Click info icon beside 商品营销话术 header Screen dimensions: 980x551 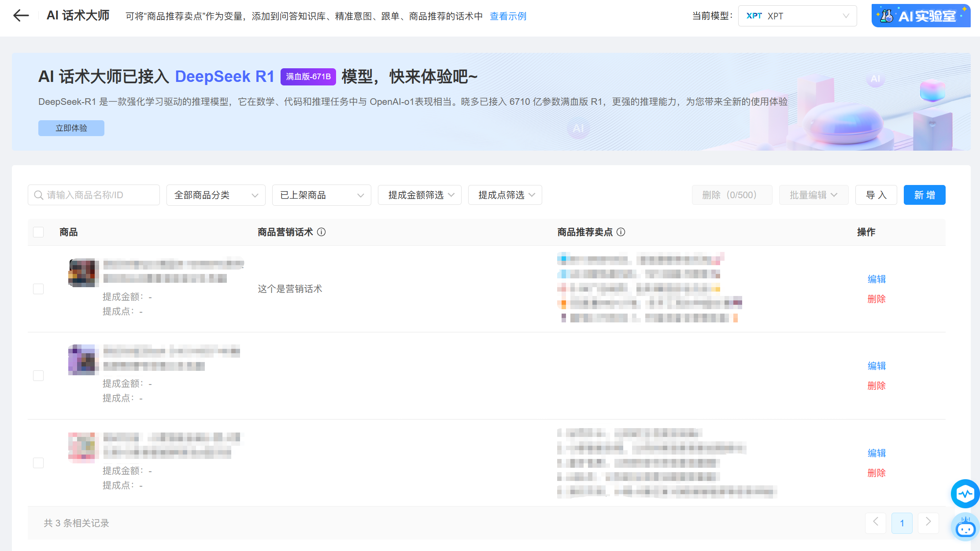[x=322, y=232]
